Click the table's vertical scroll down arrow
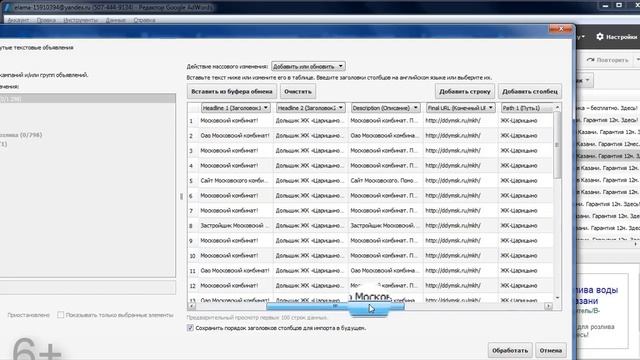Viewport: 640px width, 360px height. point(557,298)
